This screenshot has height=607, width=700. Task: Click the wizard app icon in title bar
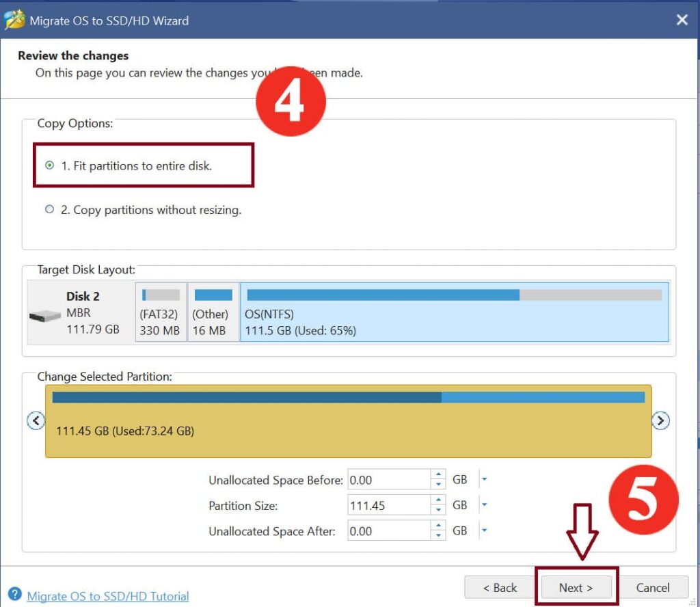click(14, 20)
